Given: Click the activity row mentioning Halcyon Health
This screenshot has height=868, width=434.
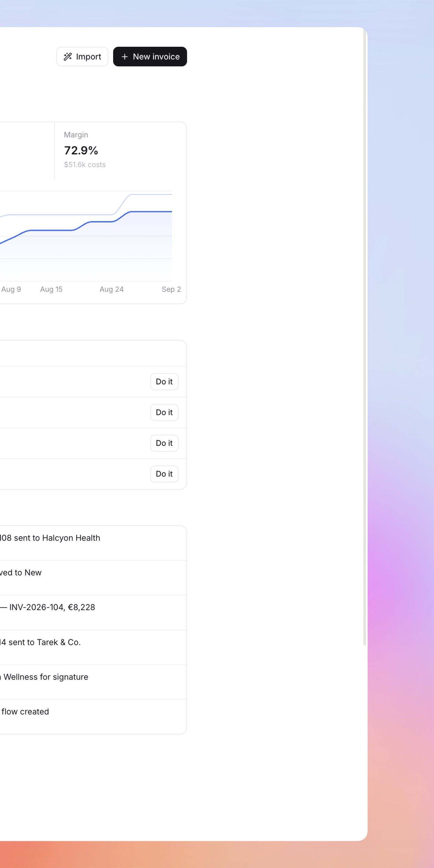Looking at the screenshot, I should tap(93, 543).
